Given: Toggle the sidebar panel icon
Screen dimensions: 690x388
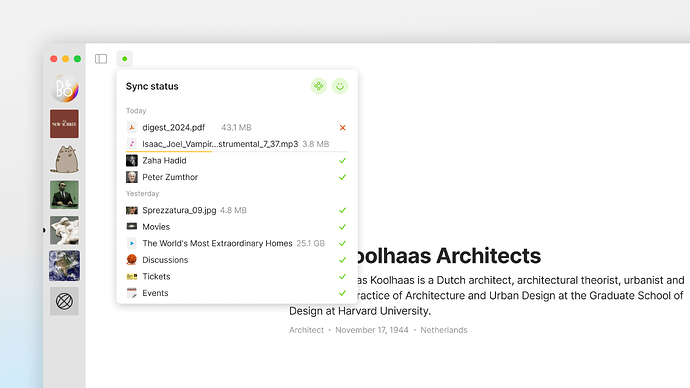Looking at the screenshot, I should [x=101, y=59].
